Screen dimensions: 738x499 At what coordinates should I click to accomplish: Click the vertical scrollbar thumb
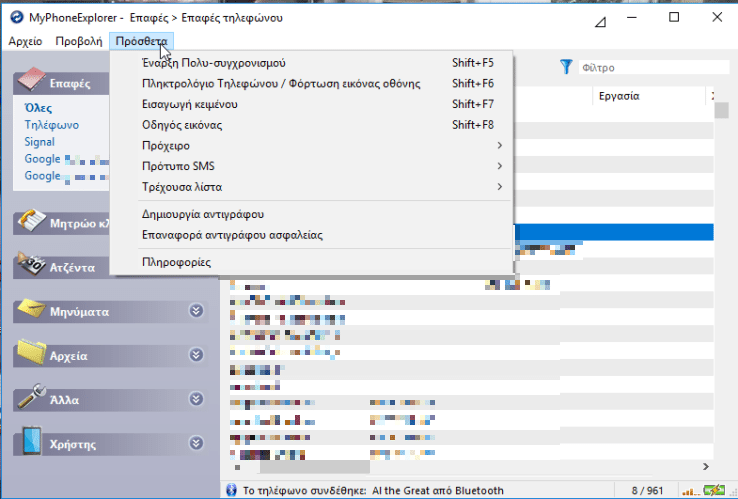point(721,111)
